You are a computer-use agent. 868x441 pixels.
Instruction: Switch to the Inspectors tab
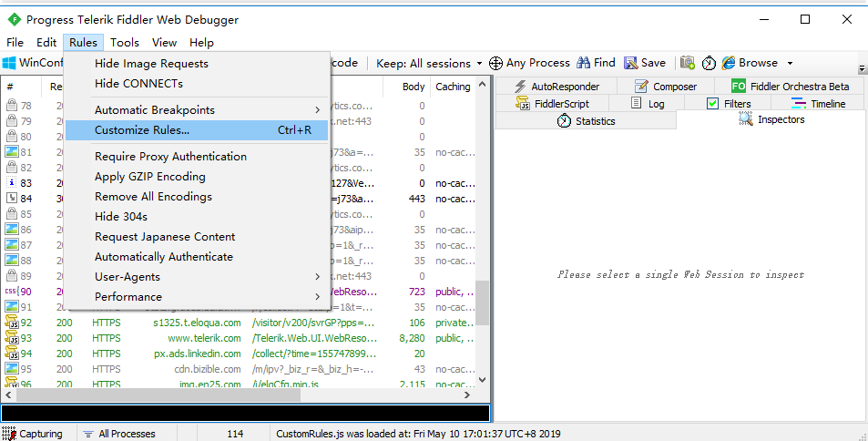click(x=771, y=119)
